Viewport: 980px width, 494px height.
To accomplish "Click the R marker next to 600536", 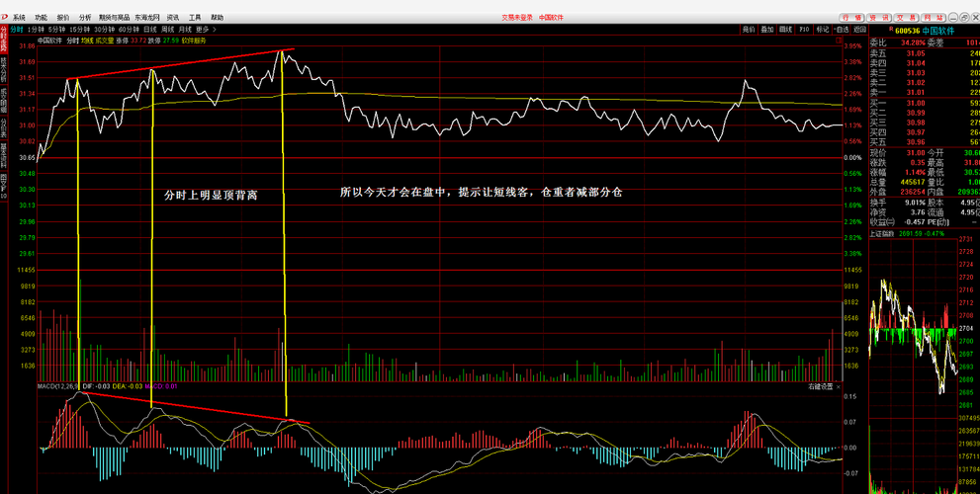I will click(890, 30).
